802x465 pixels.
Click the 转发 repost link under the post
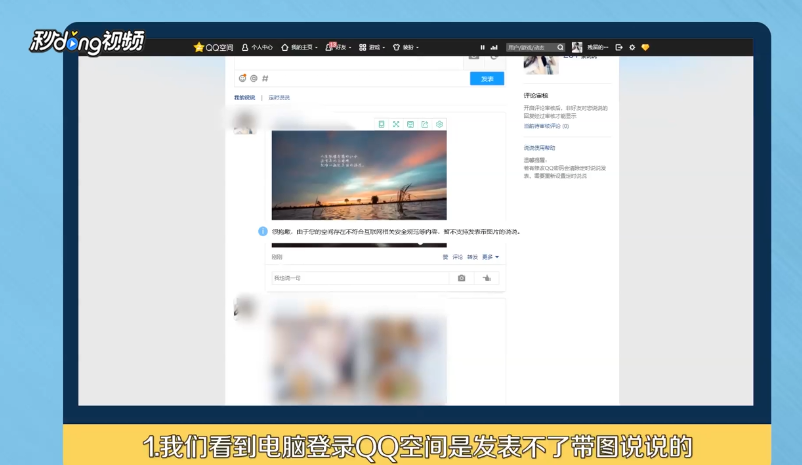(x=473, y=257)
